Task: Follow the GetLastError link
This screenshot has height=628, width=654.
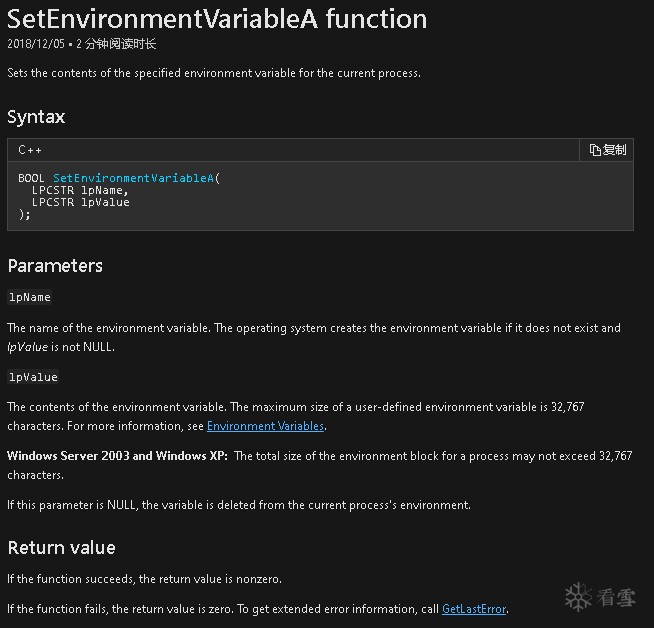Action: (x=474, y=608)
